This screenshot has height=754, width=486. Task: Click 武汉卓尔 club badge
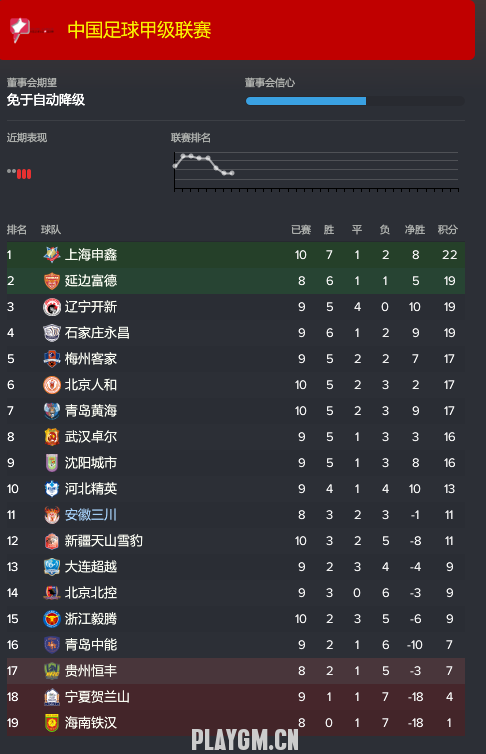pos(51,437)
